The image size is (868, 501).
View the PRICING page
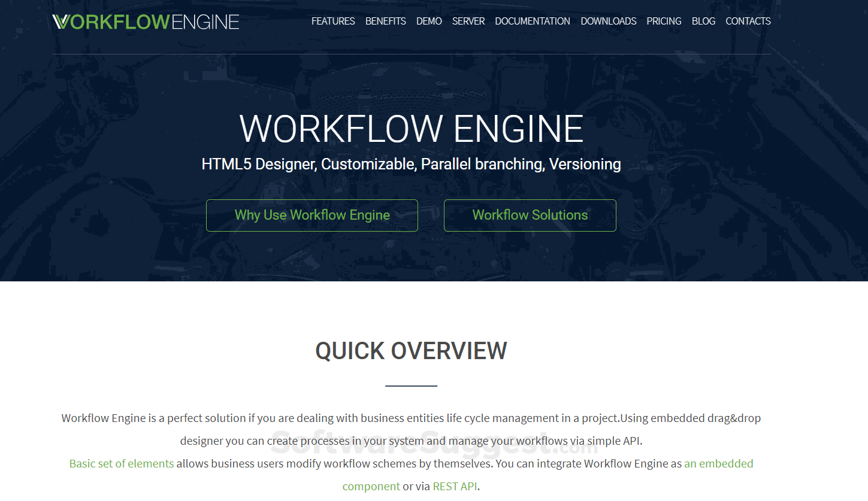pyautogui.click(x=664, y=21)
